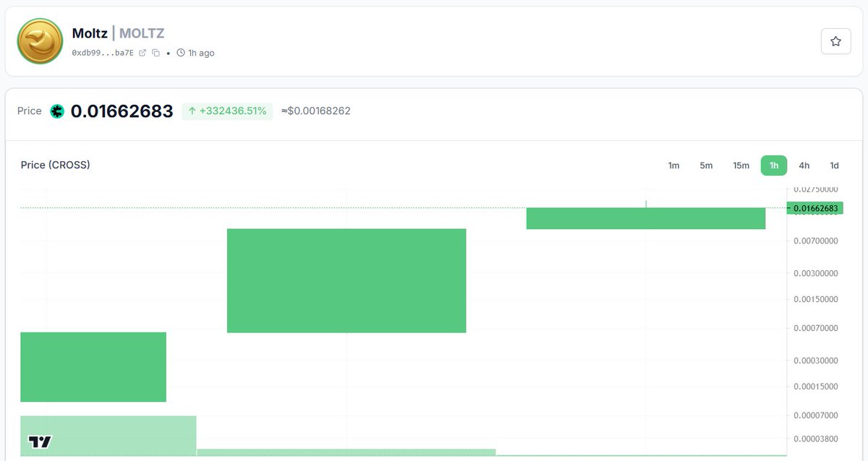Click the star favorite button
The image size is (868, 461).
coord(835,41)
